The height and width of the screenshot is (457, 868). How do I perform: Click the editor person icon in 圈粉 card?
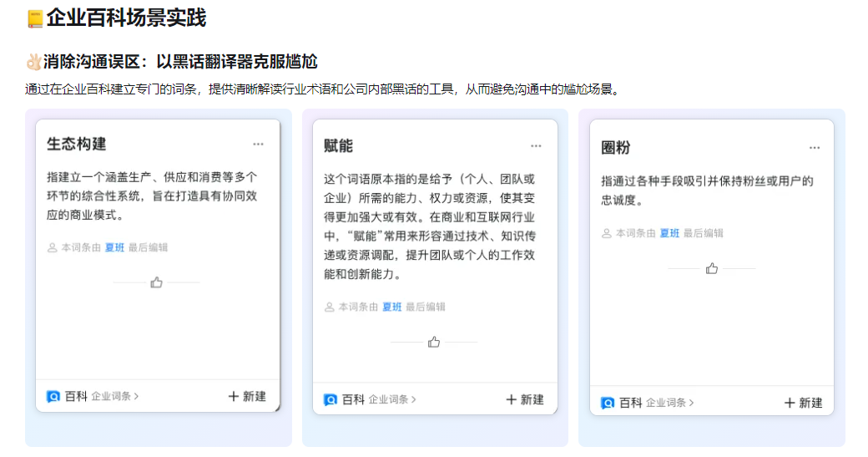click(607, 234)
